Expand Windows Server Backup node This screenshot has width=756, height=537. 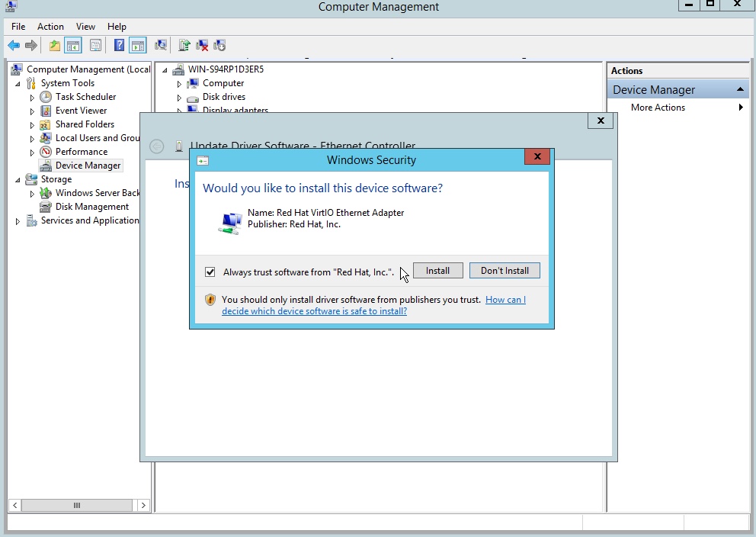[x=32, y=194]
